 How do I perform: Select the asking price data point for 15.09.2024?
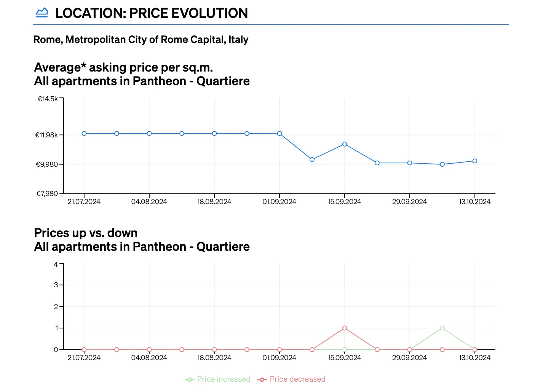(x=345, y=144)
